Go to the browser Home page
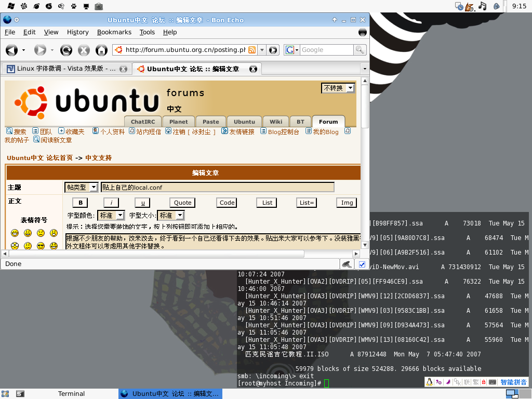This screenshot has width=532, height=399. click(101, 50)
